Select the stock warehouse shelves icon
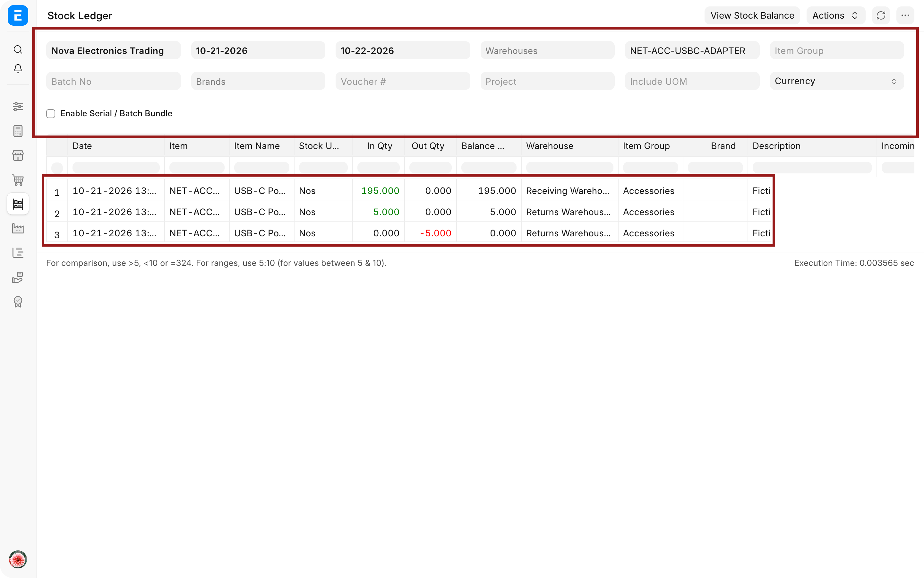The width and height of the screenshot is (924, 578). pos(18,204)
